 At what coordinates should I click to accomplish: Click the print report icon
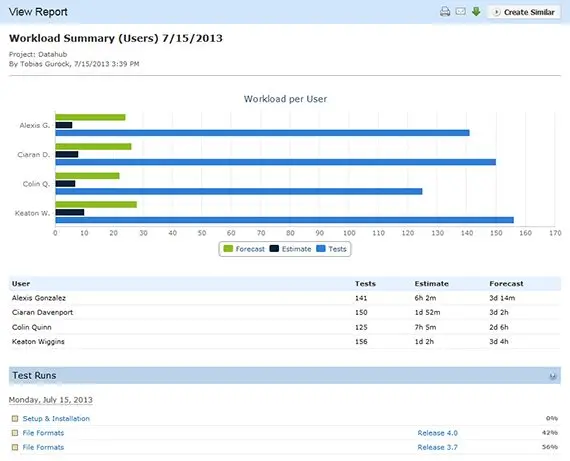point(445,12)
